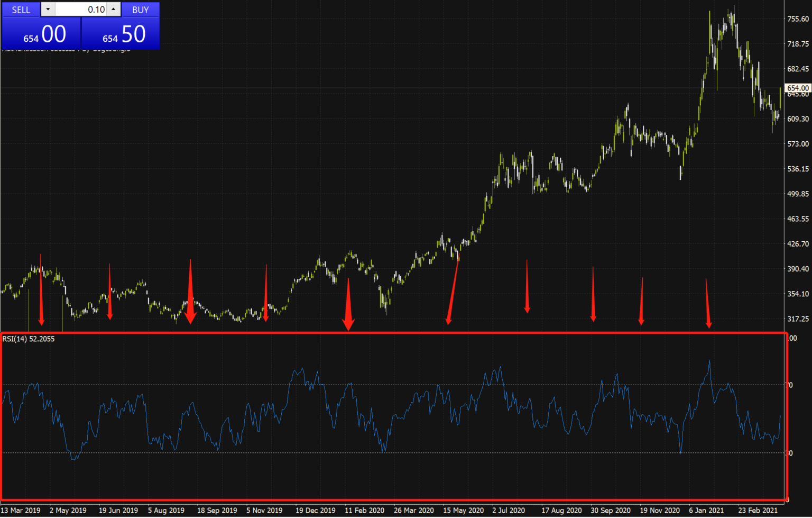Click the BUY button label
Screen dimensions: 812x518
click(141, 10)
